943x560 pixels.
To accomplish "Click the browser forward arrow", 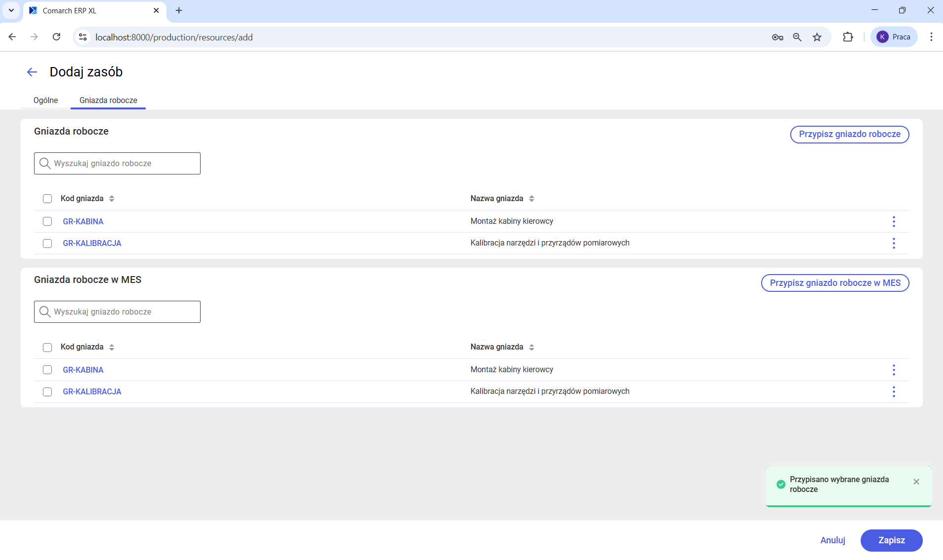I will pyautogui.click(x=34, y=37).
